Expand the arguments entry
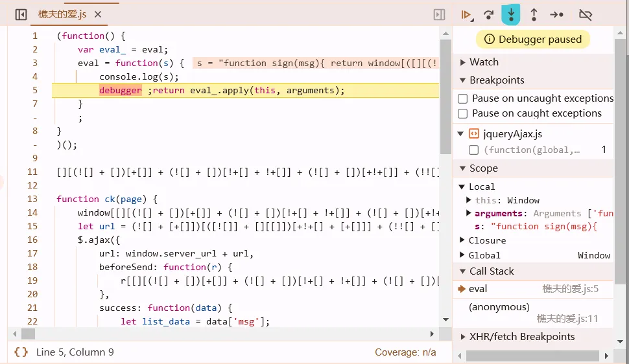This screenshot has height=364, width=629. pyautogui.click(x=469, y=213)
